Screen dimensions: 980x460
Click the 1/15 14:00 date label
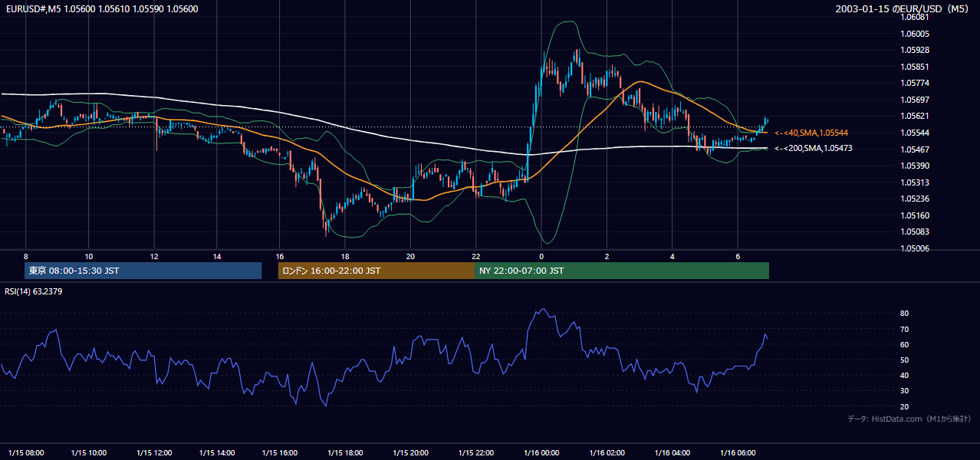pyautogui.click(x=217, y=452)
